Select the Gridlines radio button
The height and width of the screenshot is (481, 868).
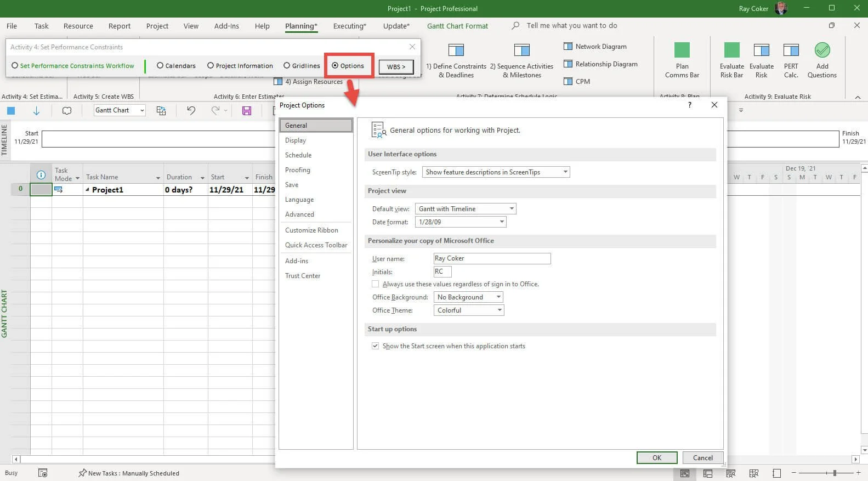287,65
